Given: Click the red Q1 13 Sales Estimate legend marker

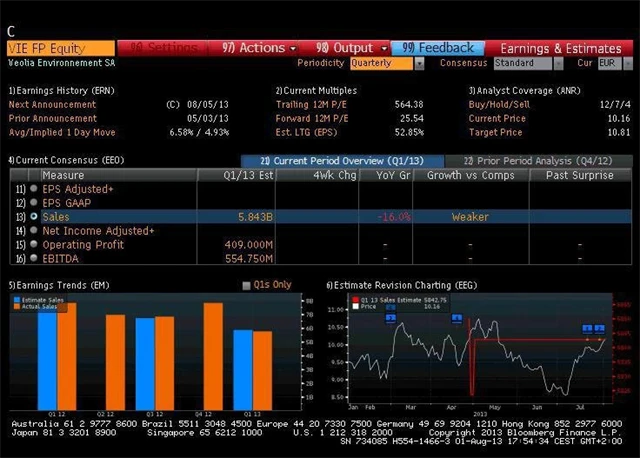Looking at the screenshot, I should tap(354, 299).
